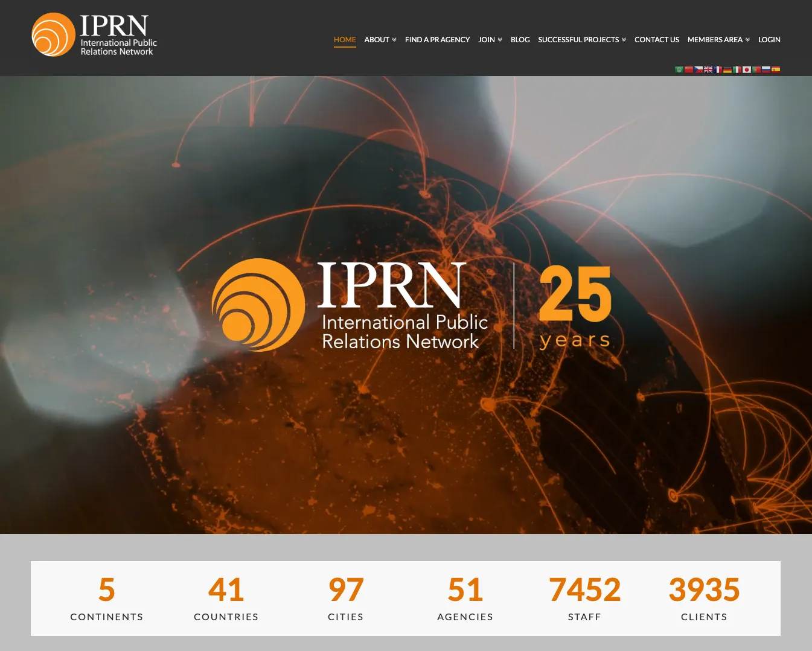Expand the Successful Projects dropdown chevron

coord(624,40)
